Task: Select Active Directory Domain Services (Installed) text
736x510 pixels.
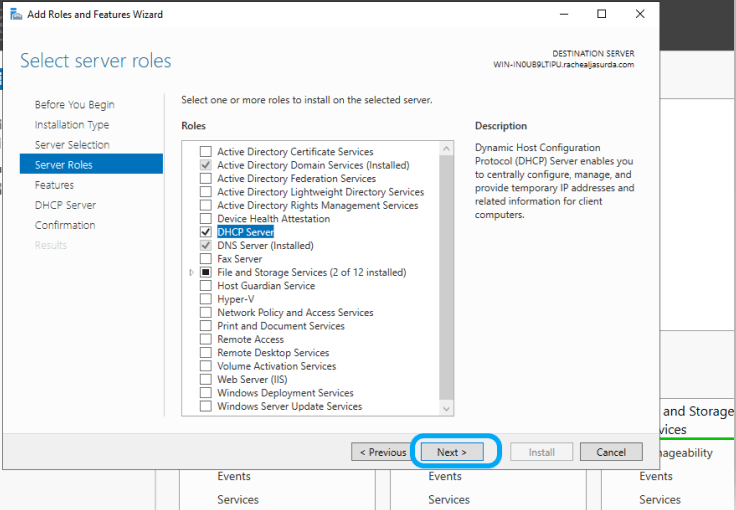Action: click(x=313, y=165)
